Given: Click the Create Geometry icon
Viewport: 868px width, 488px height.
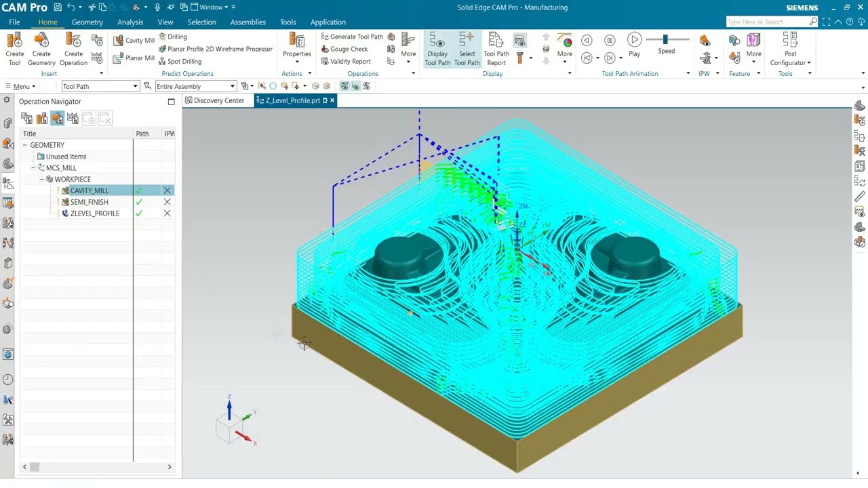Looking at the screenshot, I should (41, 49).
